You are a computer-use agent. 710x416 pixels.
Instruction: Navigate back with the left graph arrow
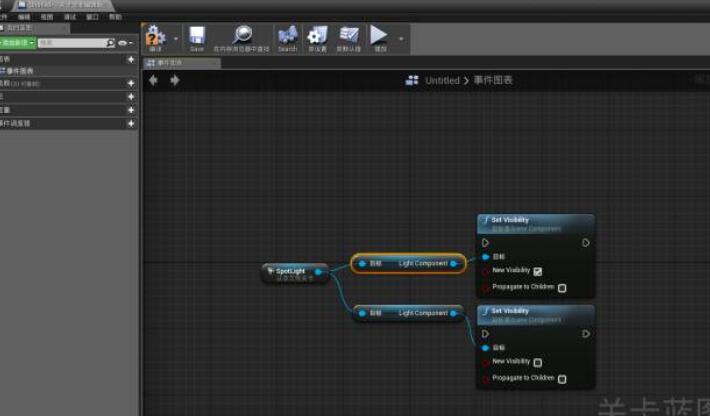point(154,80)
